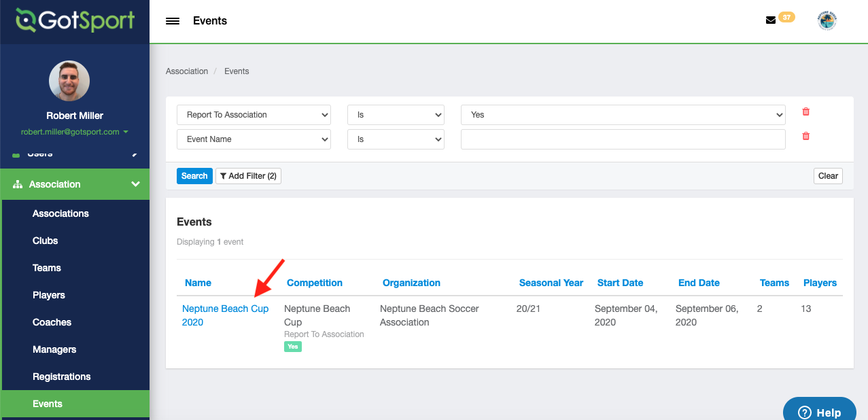Click Association breadcrumb link
The image size is (868, 420).
click(x=187, y=71)
